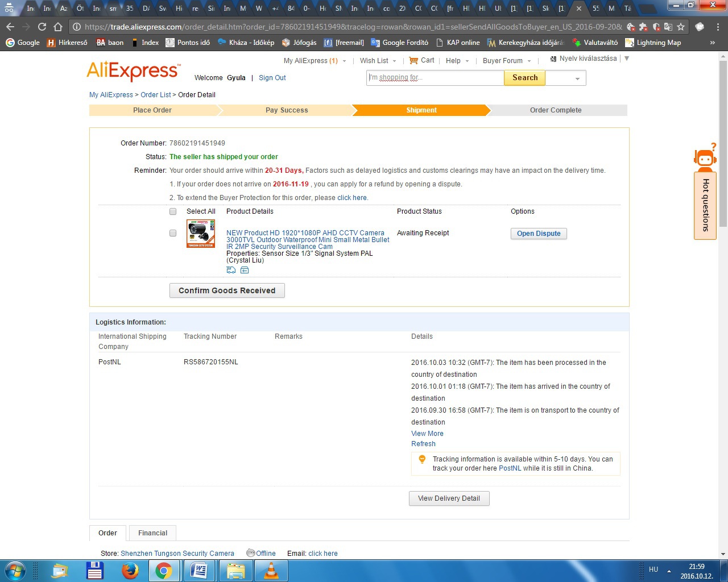
Task: Click the Confirm Goods Received button
Action: (x=227, y=290)
